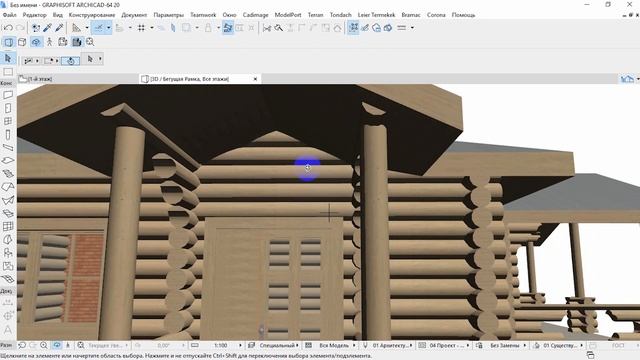Select the Door tool in toolbox
Screen dimensions: 640x360
pyautogui.click(x=8, y=108)
